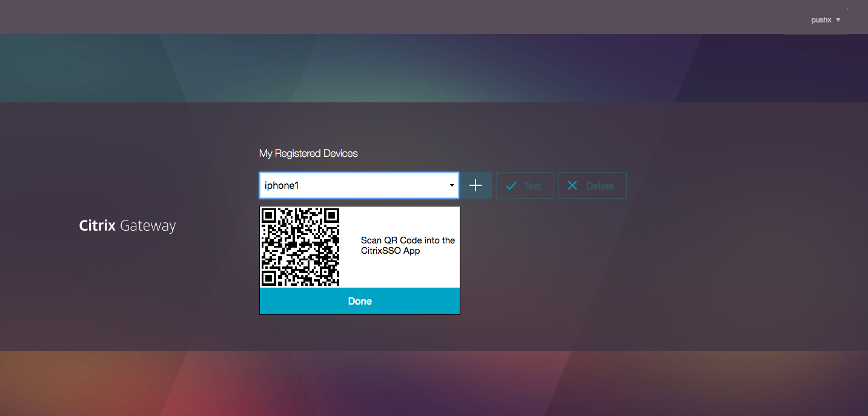Click the Test device button
The image size is (868, 416).
coord(525,185)
